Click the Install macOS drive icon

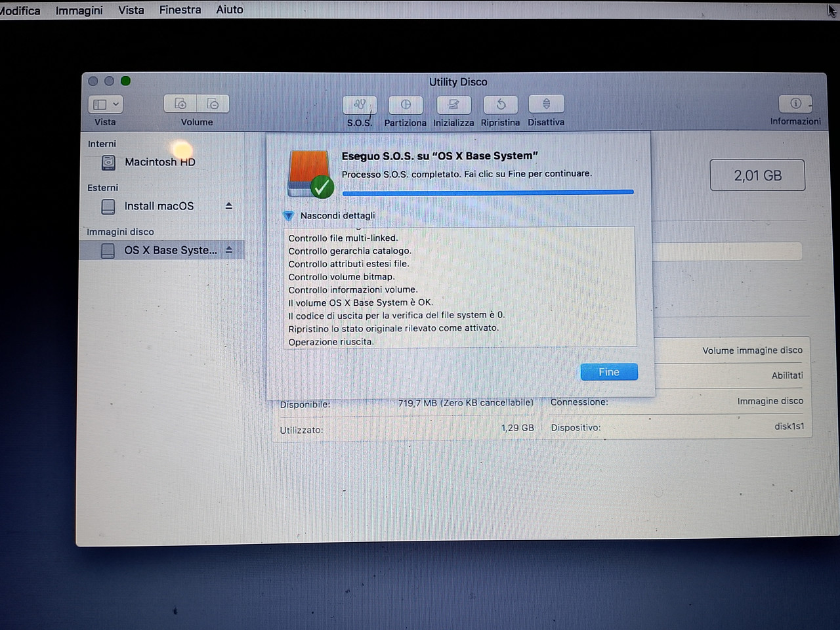108,207
